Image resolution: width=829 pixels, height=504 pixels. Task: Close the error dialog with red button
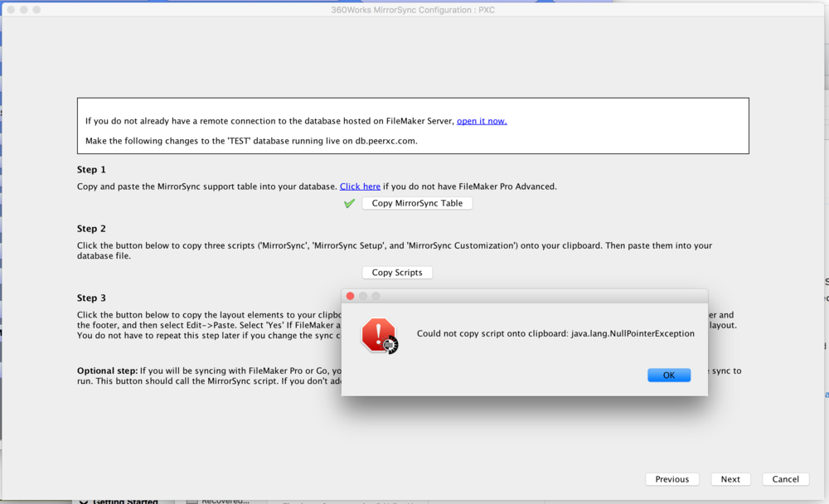pos(350,296)
